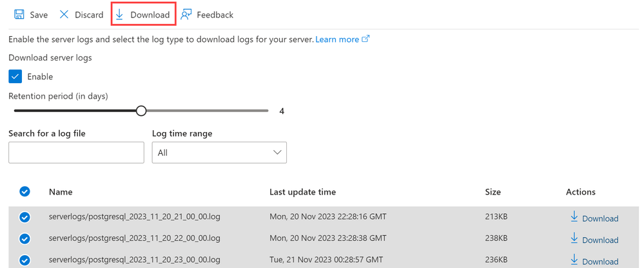
Task: Click the Download arrow icon in toolbar
Action: pos(119,15)
